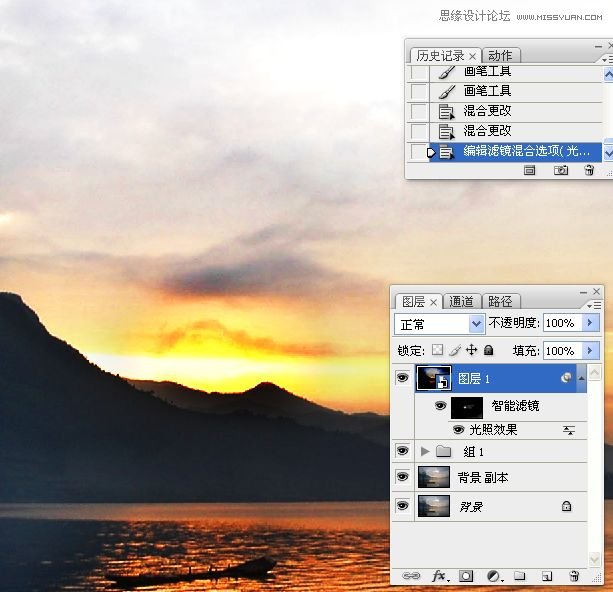Viewport: 613px width, 592px height.
Task: Delete layer trash icon in Layers panel
Action: click(574, 576)
